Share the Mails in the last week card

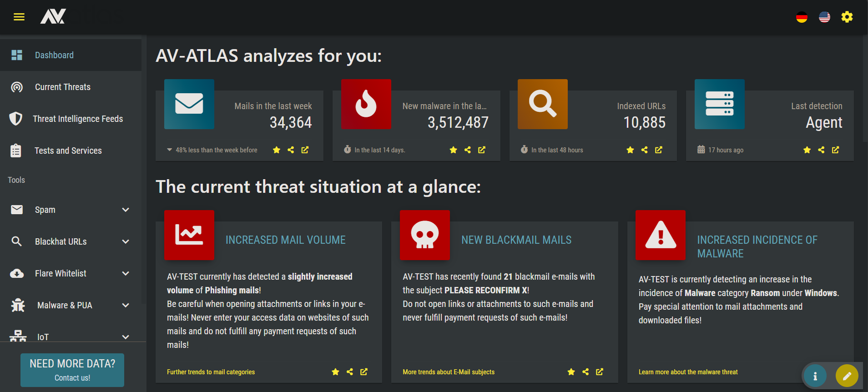pos(291,150)
